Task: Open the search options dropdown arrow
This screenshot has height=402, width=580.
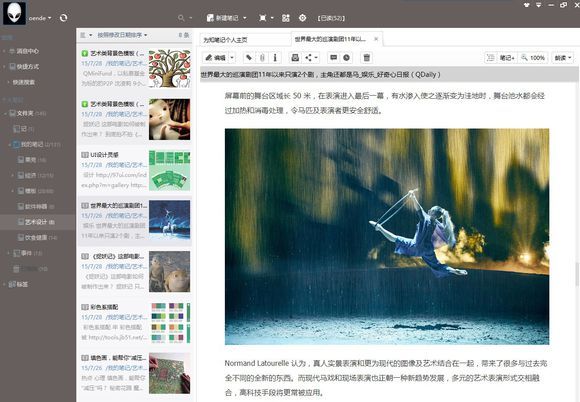Action: (x=190, y=18)
